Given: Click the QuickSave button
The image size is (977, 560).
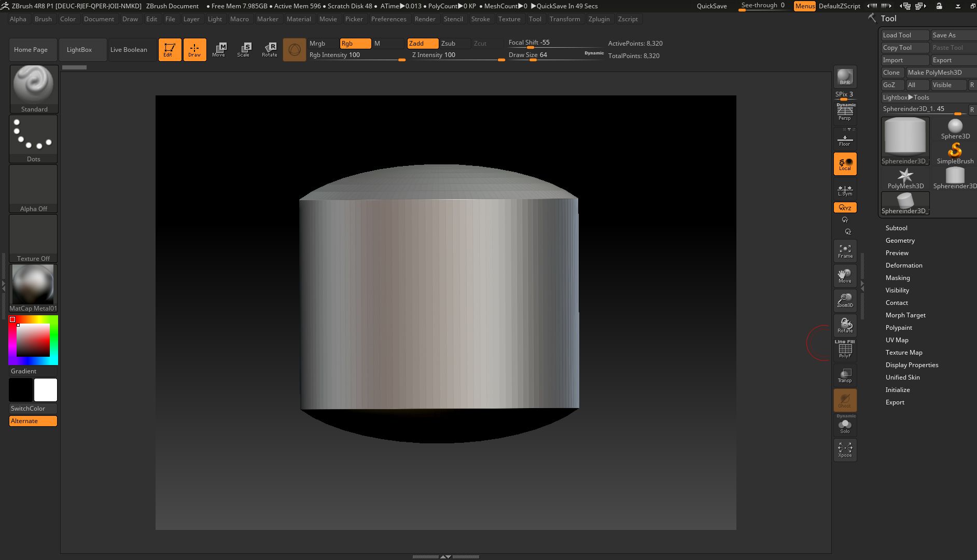Looking at the screenshot, I should [711, 6].
